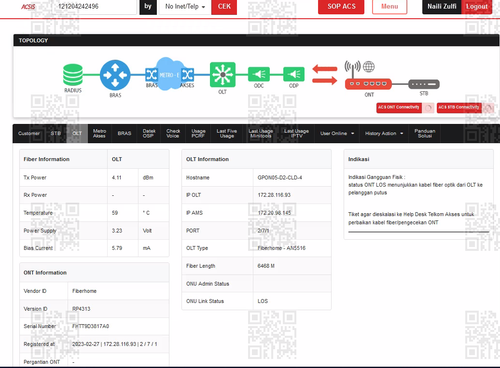Click the STB set-top box icon
Image resolution: width=500 pixels, height=368 pixels.
[424, 84]
